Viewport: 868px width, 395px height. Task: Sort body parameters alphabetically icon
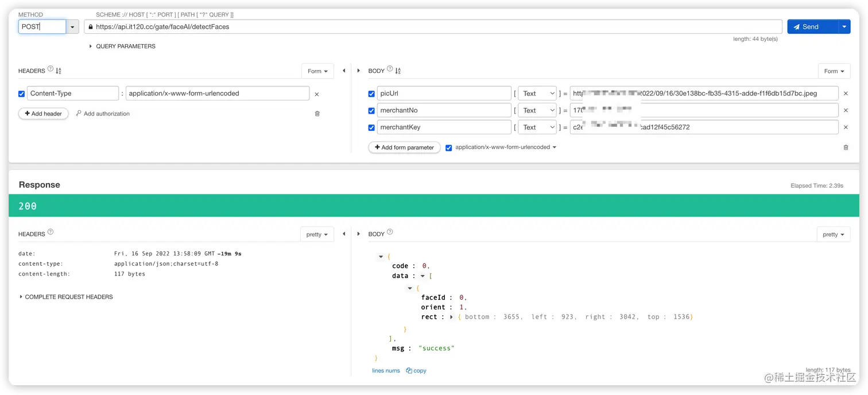coord(398,71)
